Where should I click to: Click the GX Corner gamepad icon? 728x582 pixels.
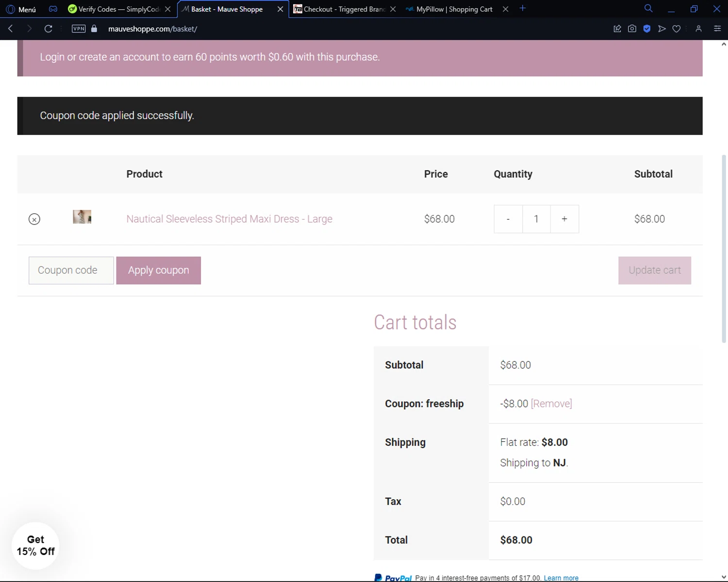point(53,9)
